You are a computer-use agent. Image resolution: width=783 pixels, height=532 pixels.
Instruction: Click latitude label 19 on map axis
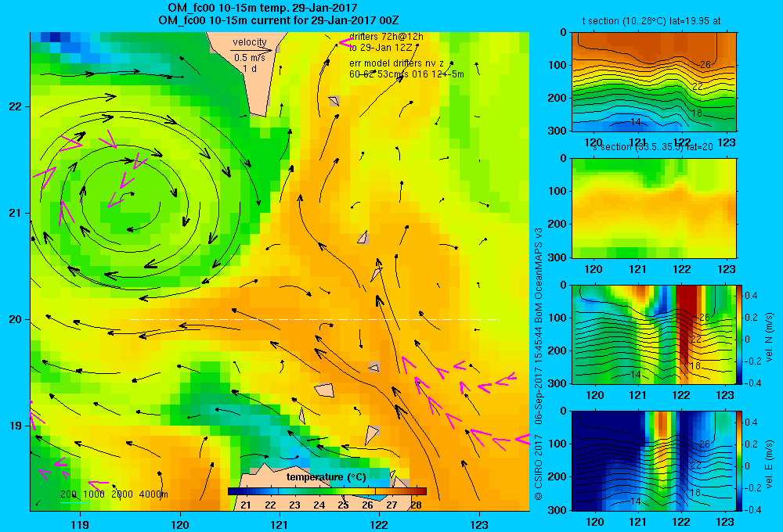tap(15, 426)
